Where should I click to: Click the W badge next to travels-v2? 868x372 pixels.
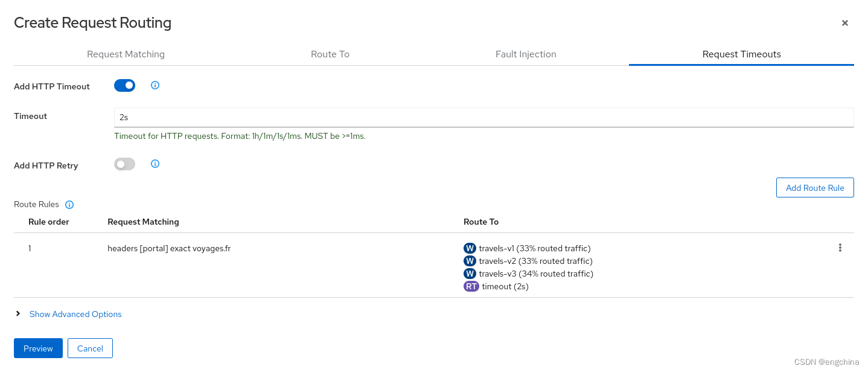(470, 261)
